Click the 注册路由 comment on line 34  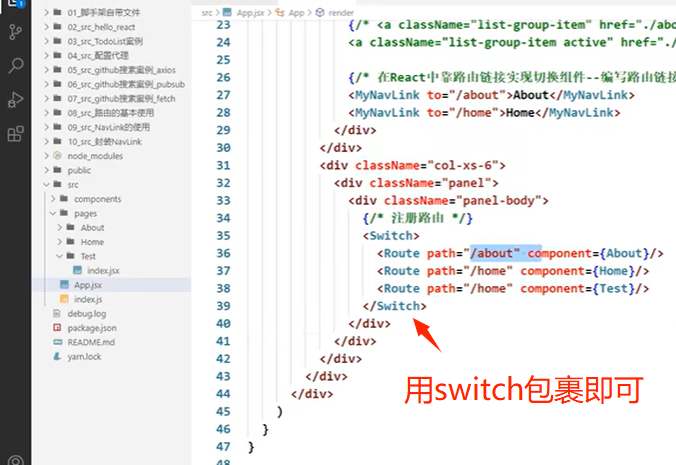[x=417, y=218]
